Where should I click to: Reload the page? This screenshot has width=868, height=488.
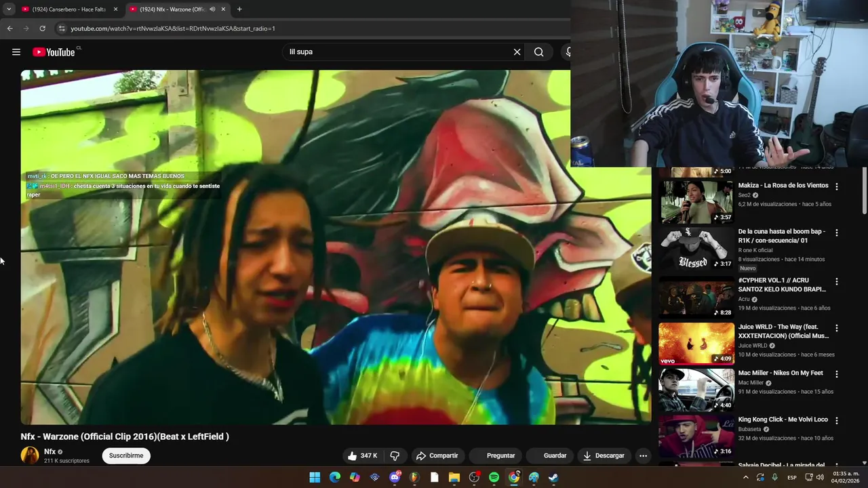coord(42,28)
